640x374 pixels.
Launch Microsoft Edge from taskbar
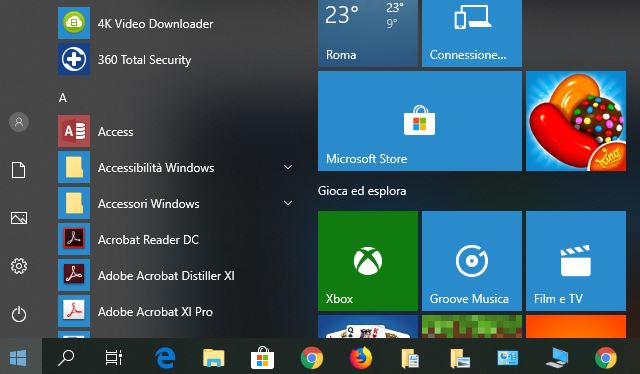[165, 358]
